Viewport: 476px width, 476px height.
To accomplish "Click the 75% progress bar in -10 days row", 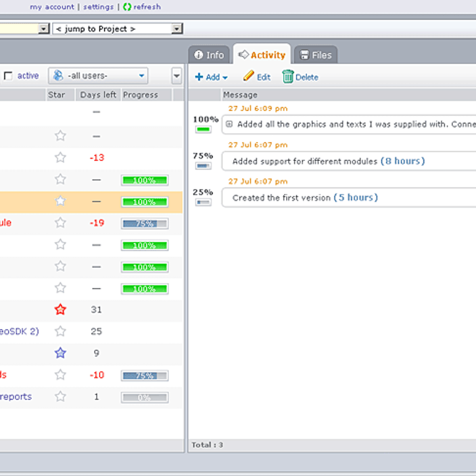I will click(144, 376).
